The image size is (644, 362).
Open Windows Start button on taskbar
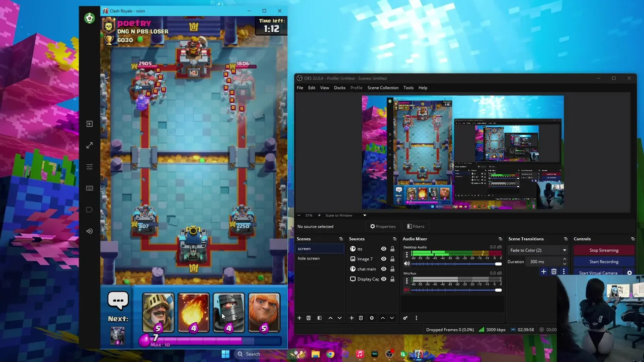click(225, 354)
